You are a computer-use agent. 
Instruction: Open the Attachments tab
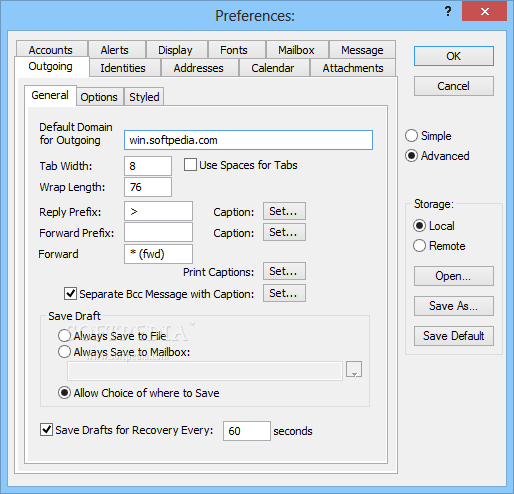(x=353, y=68)
